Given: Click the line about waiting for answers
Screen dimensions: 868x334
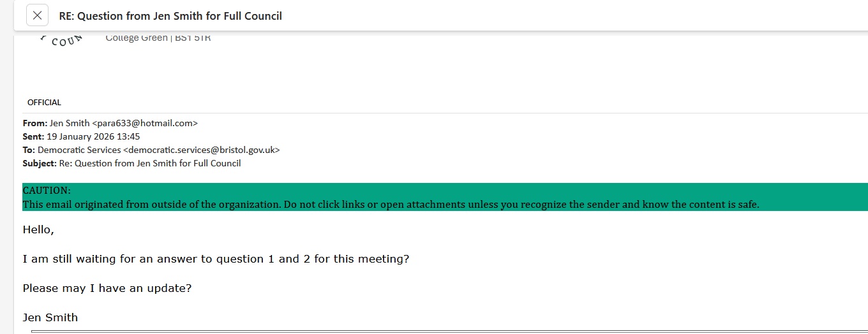Looking at the screenshot, I should [x=216, y=259].
